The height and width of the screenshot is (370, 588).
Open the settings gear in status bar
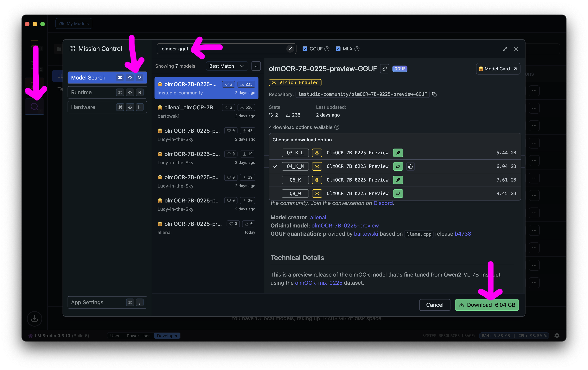coord(557,335)
